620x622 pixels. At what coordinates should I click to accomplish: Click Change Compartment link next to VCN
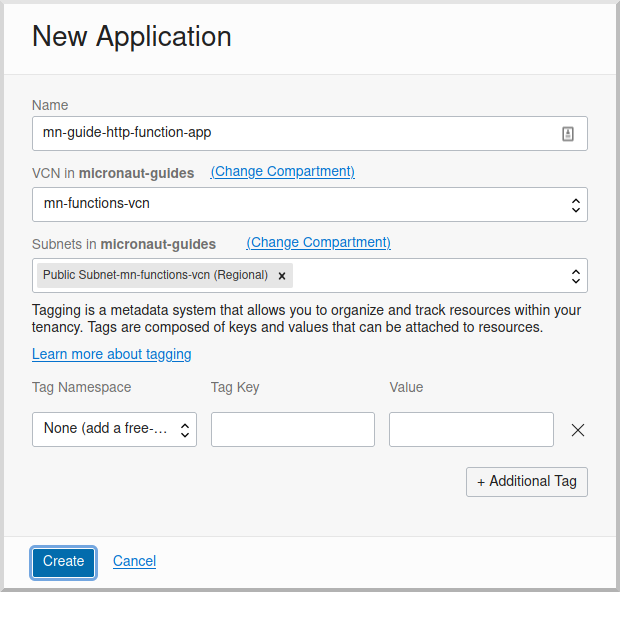coord(282,171)
